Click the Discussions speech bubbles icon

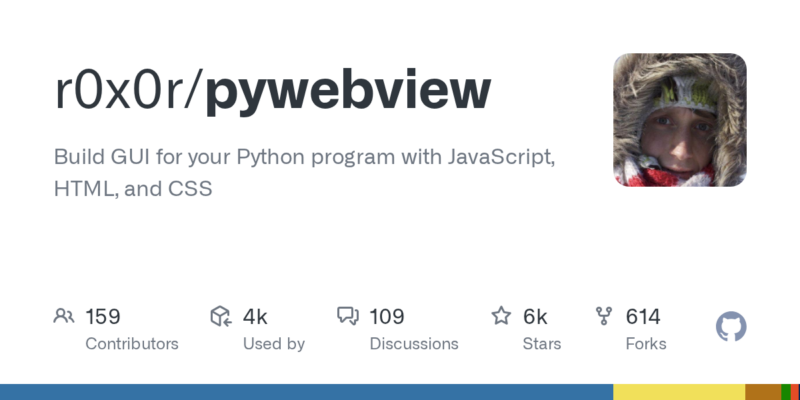348,316
